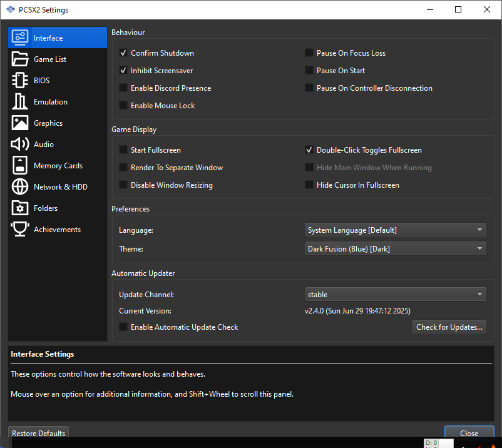
Task: Expand the Theme dropdown
Action: pyautogui.click(x=396, y=249)
